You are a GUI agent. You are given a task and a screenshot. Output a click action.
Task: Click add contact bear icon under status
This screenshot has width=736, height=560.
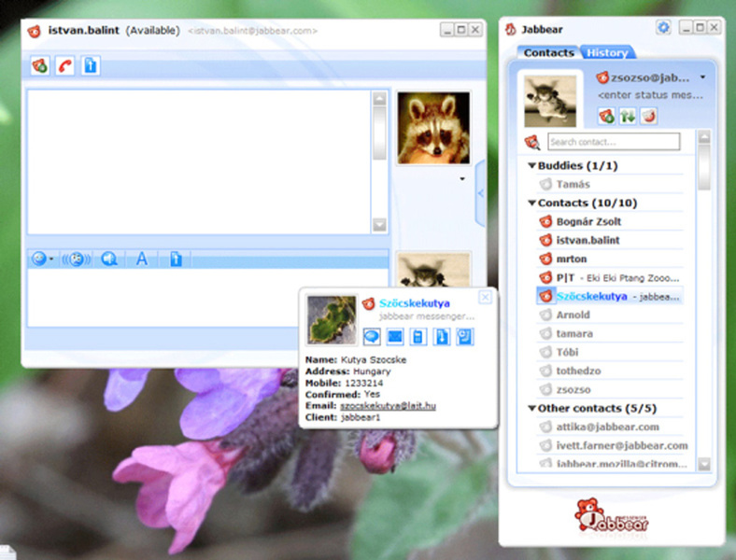tap(606, 116)
